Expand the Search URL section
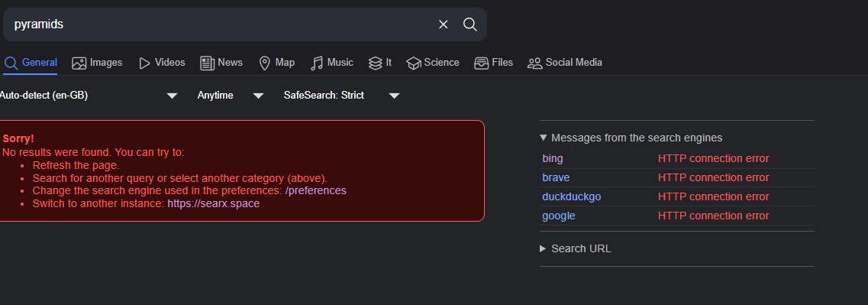 coord(576,248)
